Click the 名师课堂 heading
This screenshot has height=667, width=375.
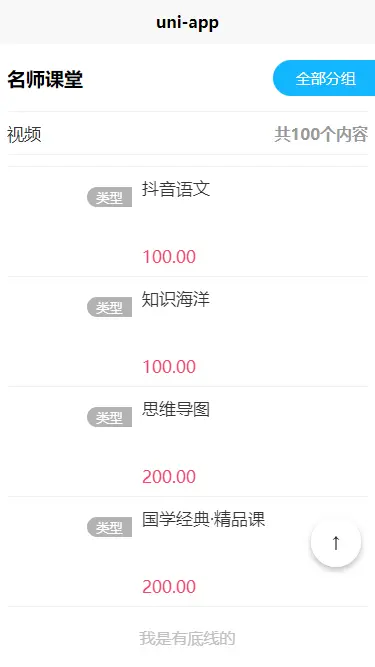tap(45, 80)
